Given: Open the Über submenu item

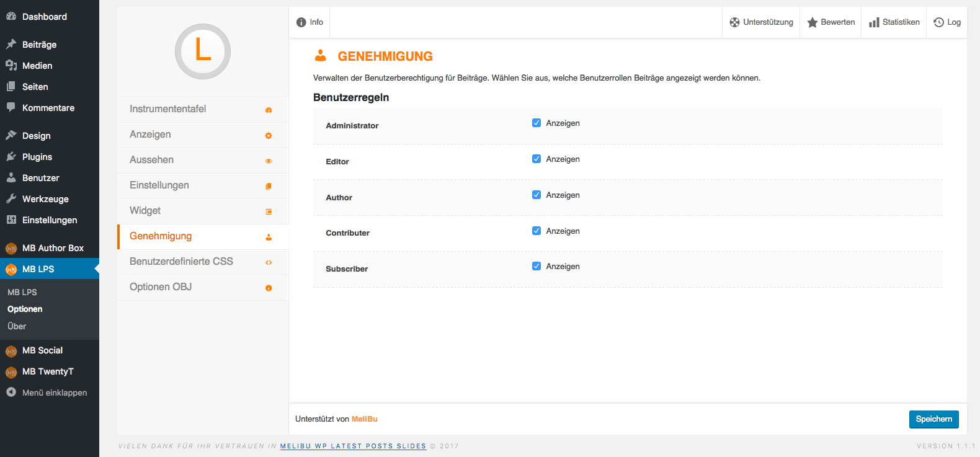Looking at the screenshot, I should [x=17, y=326].
